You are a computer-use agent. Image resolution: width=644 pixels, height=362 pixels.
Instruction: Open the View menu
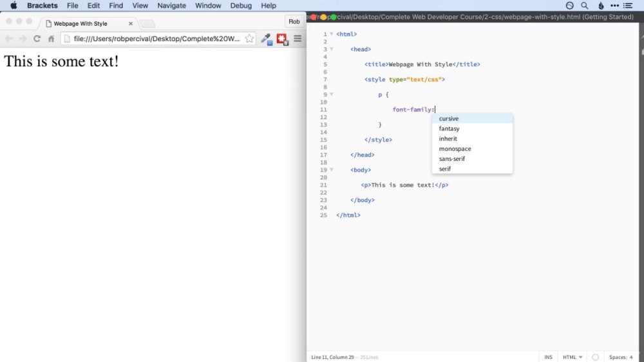[140, 5]
